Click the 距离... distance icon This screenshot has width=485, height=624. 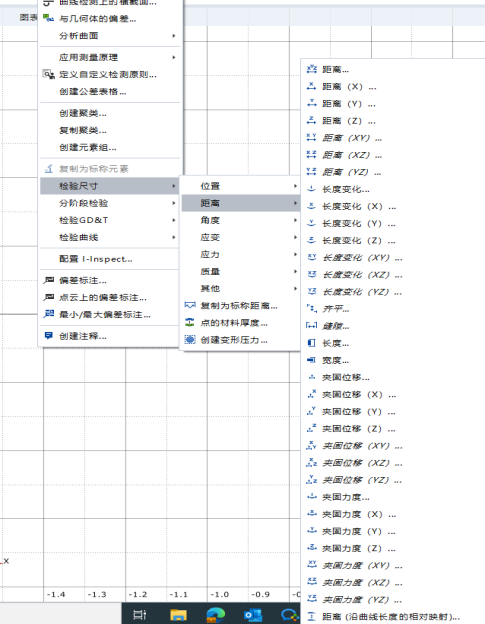(x=312, y=69)
